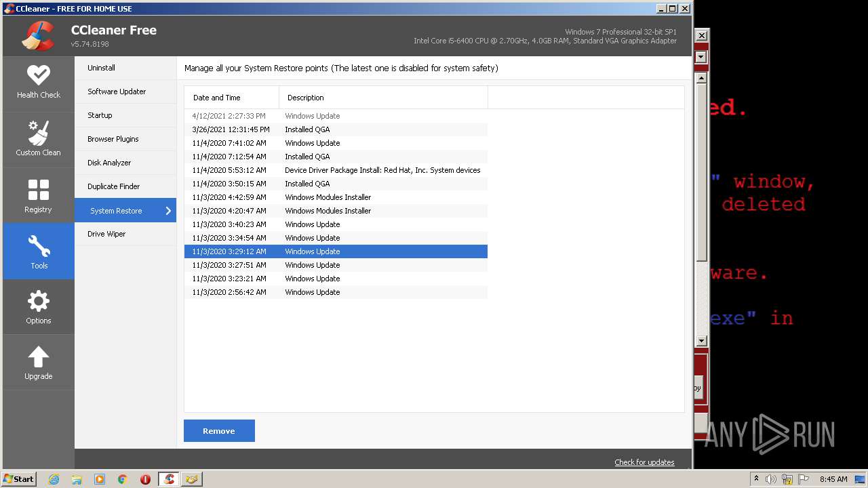
Task: Open the Health Check section
Action: (x=39, y=83)
